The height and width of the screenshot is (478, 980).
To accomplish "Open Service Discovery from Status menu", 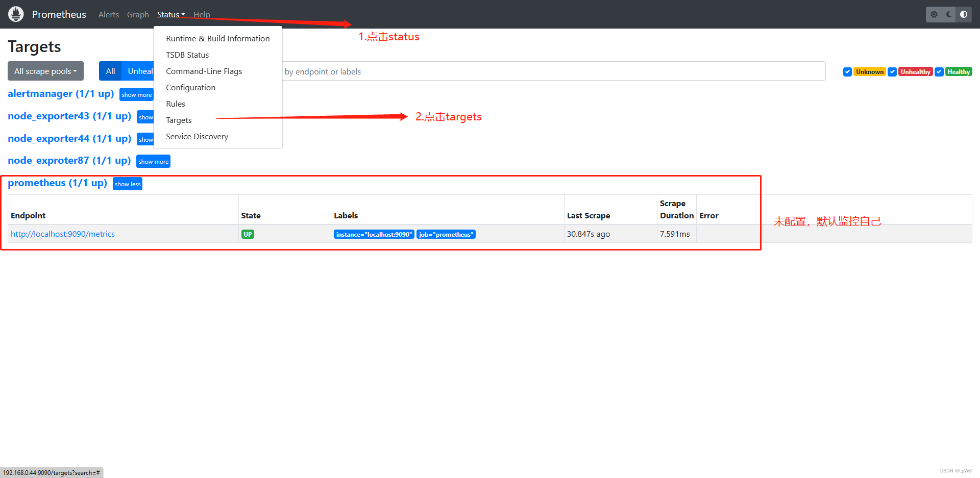I will pyautogui.click(x=197, y=136).
